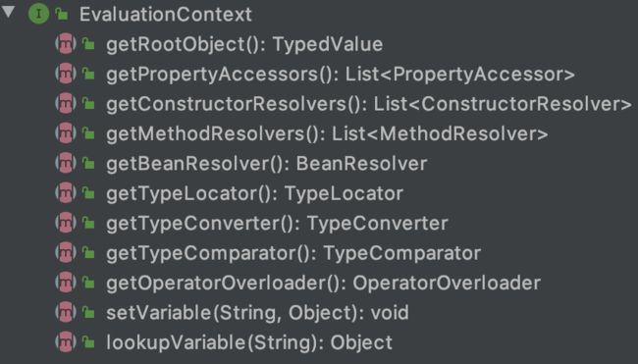
Task: Click the public lock icon beside getBeanResolver()
Action: point(88,164)
